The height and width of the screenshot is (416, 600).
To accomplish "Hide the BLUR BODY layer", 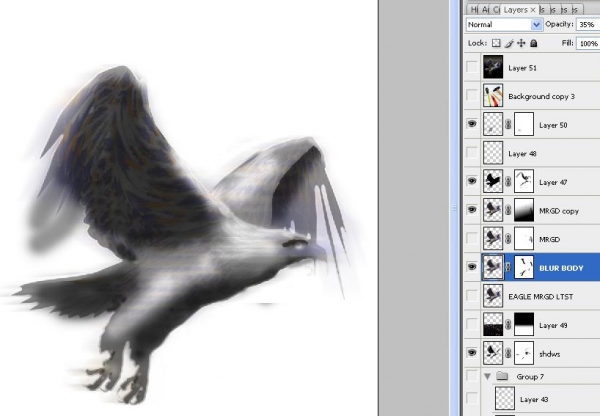I will point(472,267).
